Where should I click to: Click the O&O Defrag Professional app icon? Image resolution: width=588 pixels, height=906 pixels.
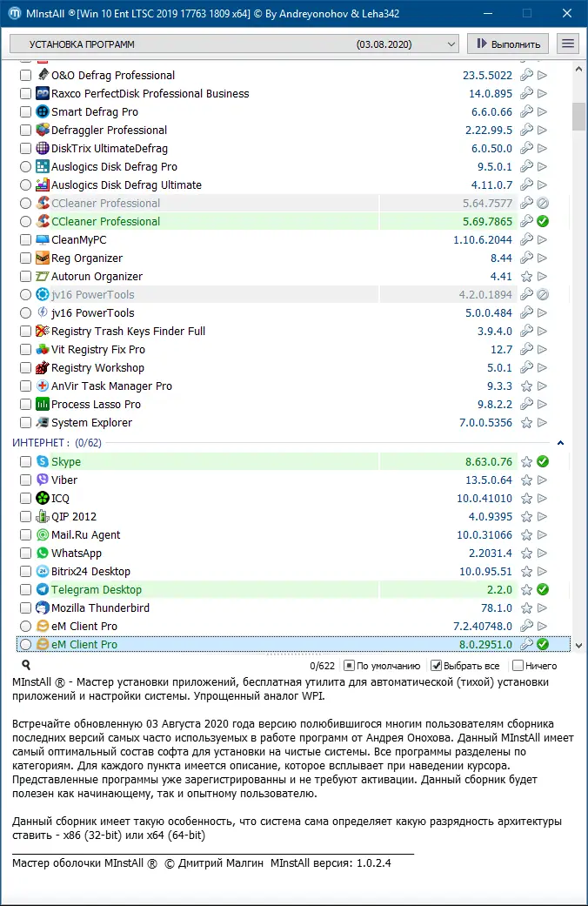click(x=43, y=75)
